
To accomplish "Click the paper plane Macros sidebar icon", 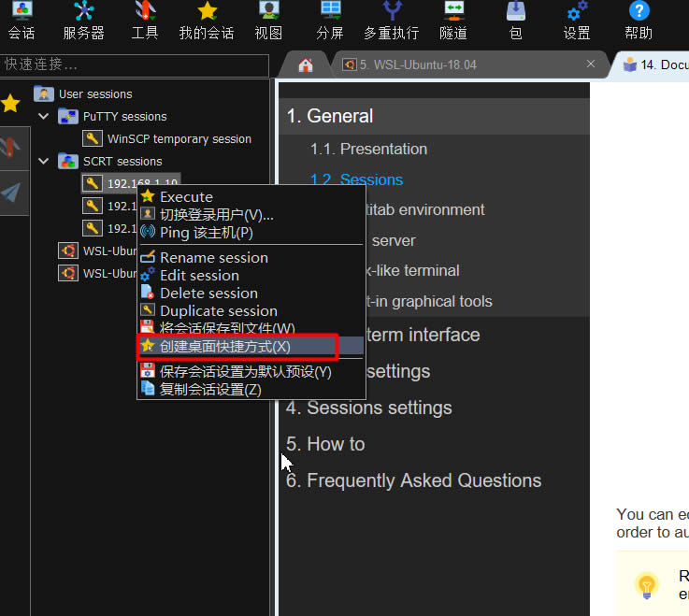I will pyautogui.click(x=11, y=192).
